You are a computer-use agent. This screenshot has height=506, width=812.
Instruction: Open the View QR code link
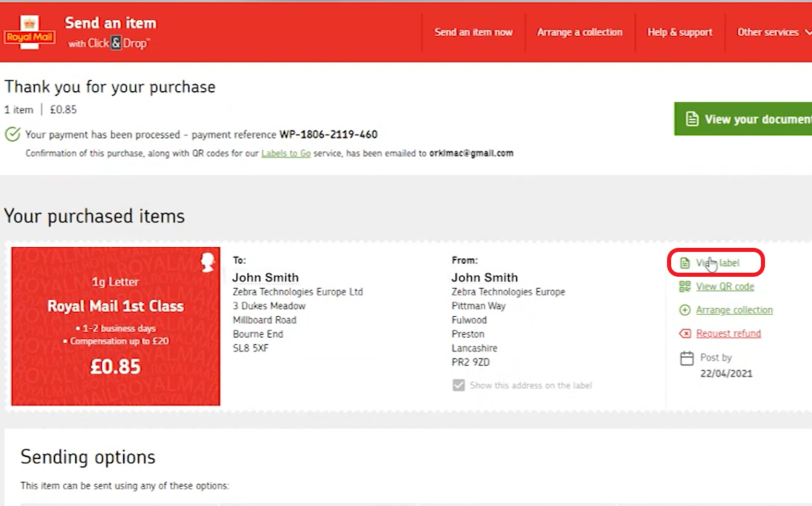725,286
